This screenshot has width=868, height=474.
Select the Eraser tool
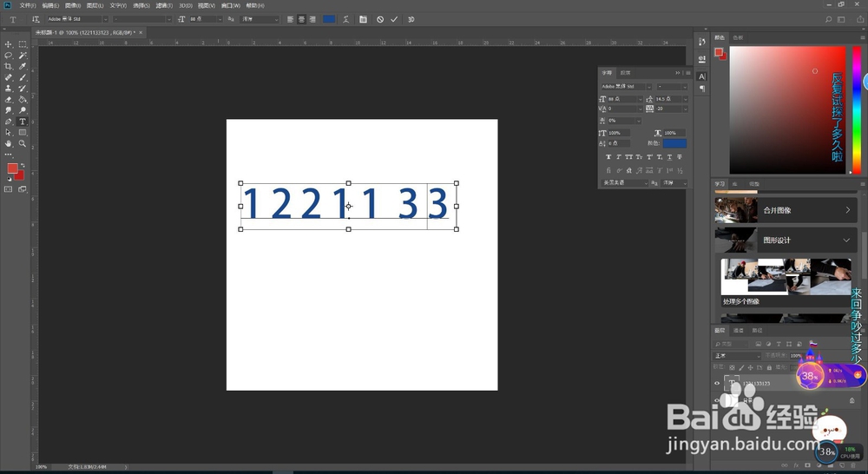pos(9,100)
